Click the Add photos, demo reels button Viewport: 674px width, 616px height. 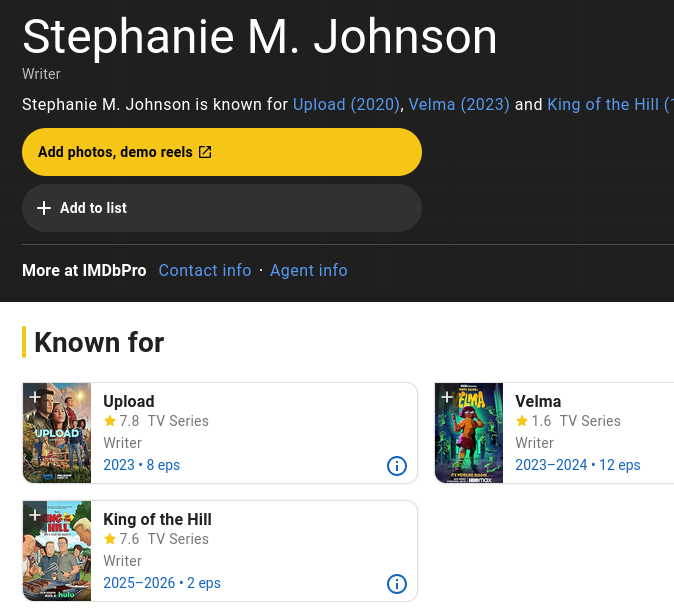tap(222, 152)
